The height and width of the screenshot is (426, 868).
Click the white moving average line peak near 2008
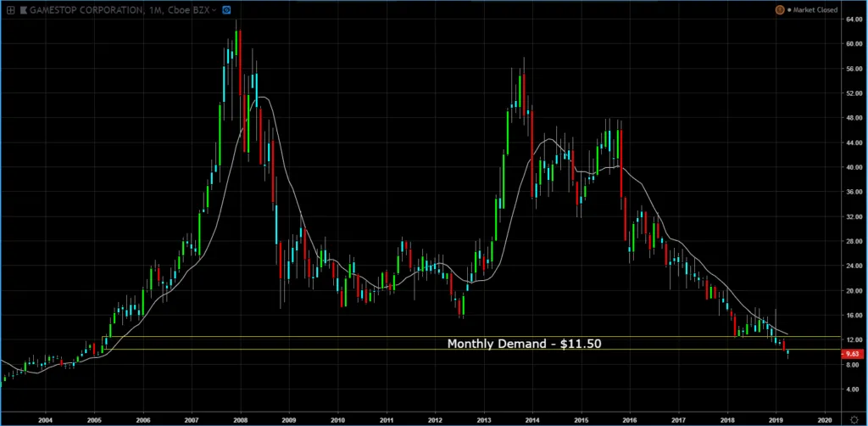(x=263, y=98)
